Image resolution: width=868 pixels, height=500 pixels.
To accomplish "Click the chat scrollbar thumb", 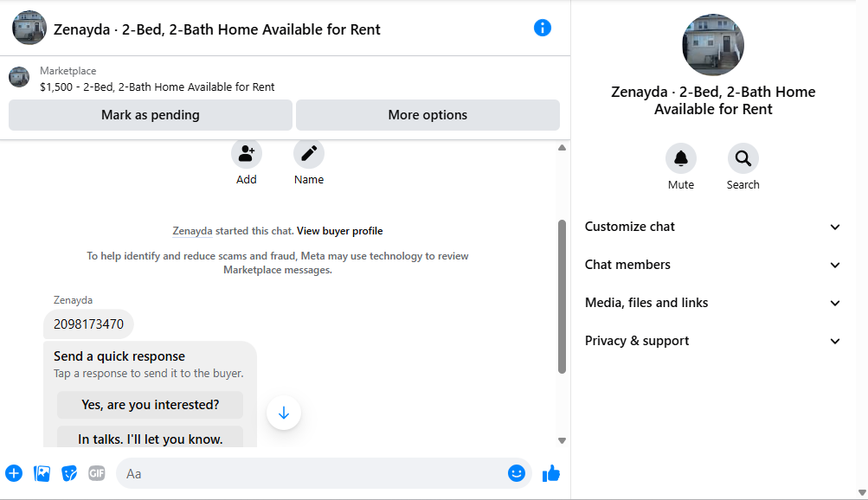I will [562, 297].
